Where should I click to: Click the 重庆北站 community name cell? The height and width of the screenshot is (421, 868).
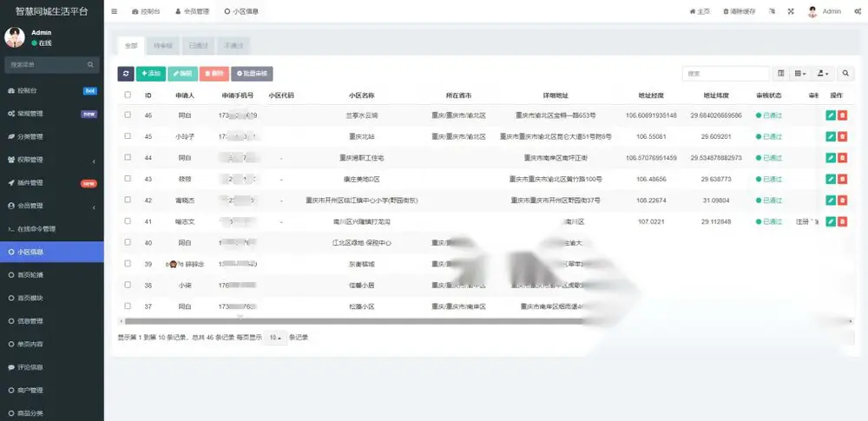[x=361, y=136]
